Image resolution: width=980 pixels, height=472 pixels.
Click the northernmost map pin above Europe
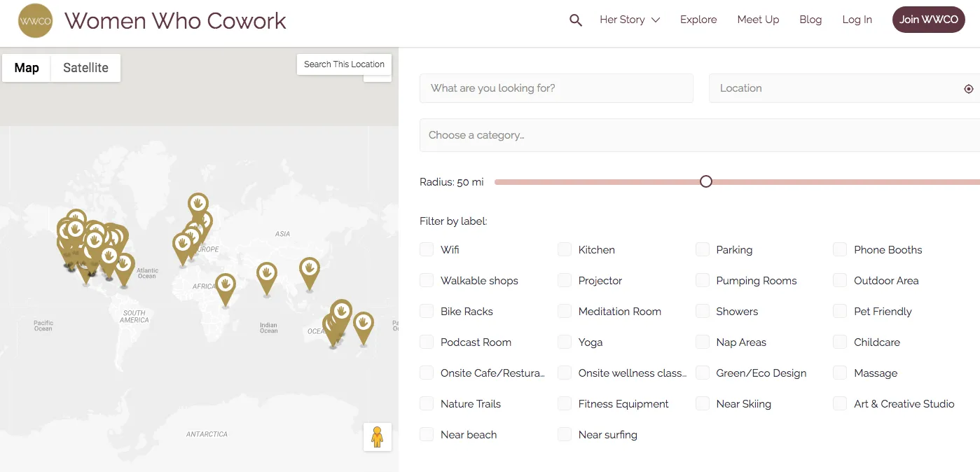[x=198, y=204]
